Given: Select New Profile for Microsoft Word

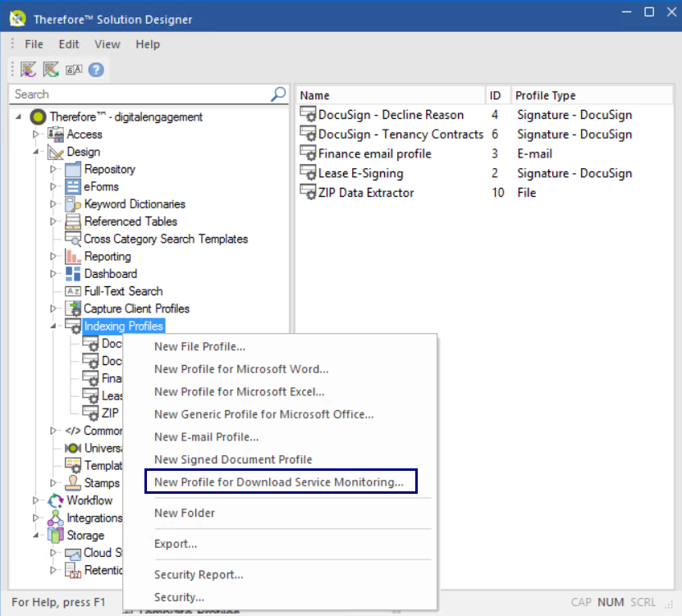Looking at the screenshot, I should pyautogui.click(x=280, y=369).
